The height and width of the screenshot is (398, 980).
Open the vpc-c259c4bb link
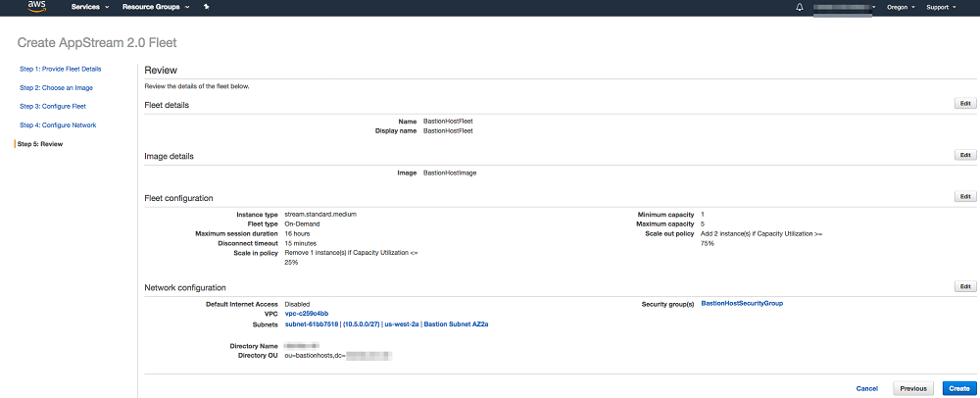click(x=307, y=314)
